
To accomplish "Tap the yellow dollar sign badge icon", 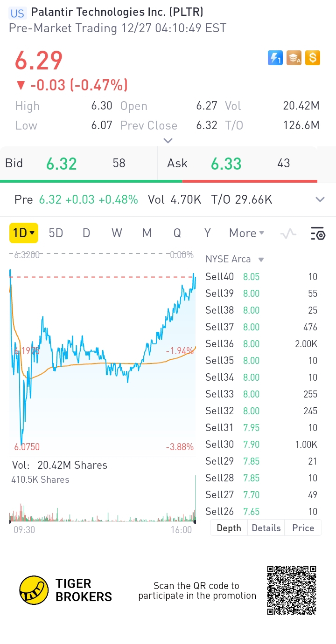I will point(313,58).
